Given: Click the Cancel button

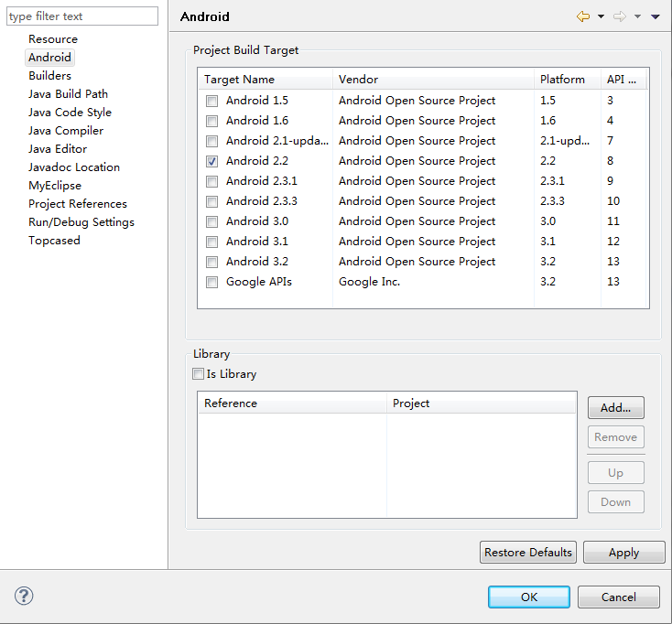Looking at the screenshot, I should 618,597.
